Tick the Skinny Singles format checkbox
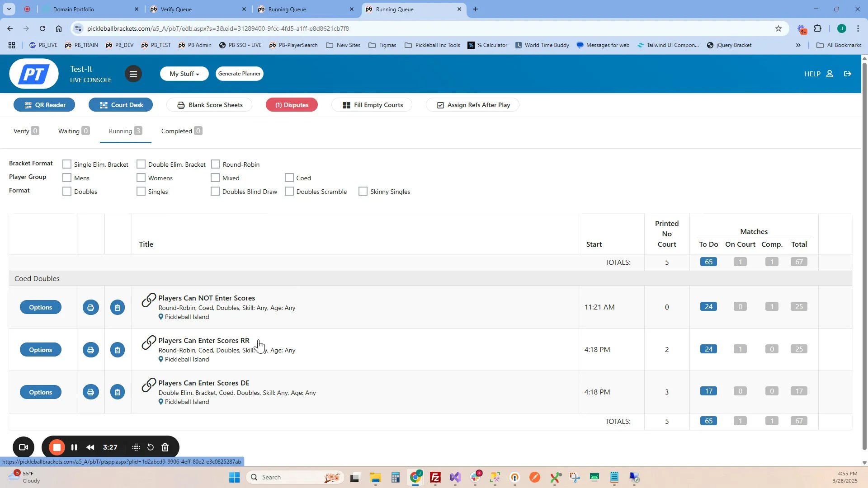 pyautogui.click(x=363, y=192)
